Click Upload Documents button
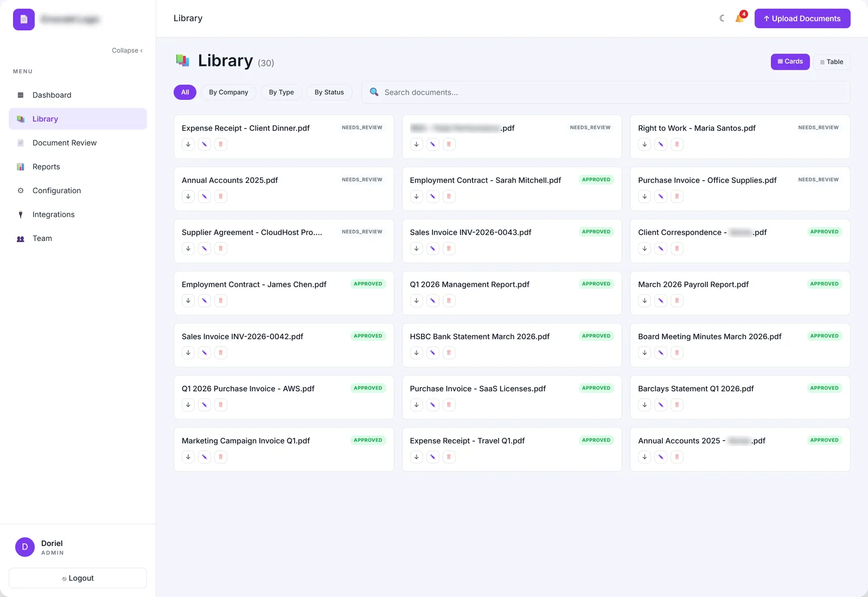The height and width of the screenshot is (597, 868). (802, 18)
